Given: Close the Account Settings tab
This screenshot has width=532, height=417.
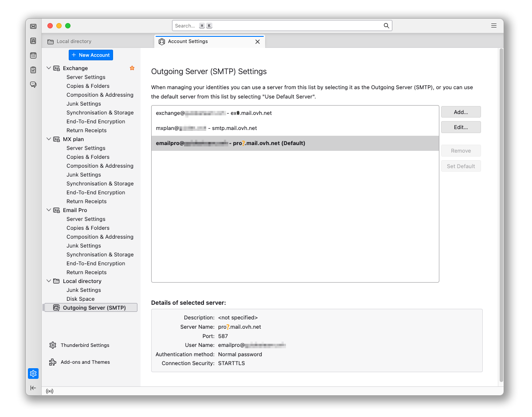Looking at the screenshot, I should pyautogui.click(x=258, y=42).
